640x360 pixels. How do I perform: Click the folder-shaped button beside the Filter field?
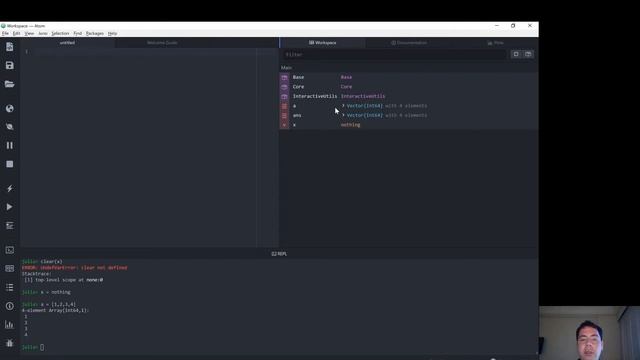coord(528,54)
